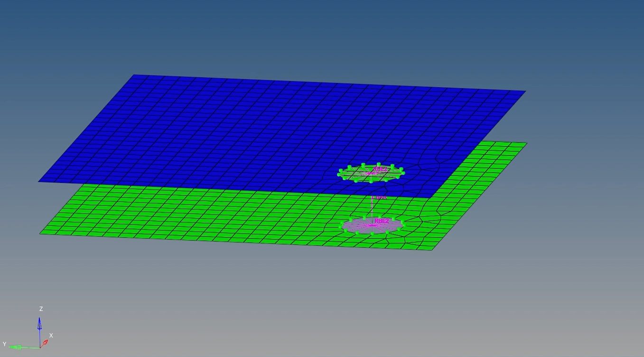
Task: Pick the green plate's leftmost corner
Action: point(40,233)
